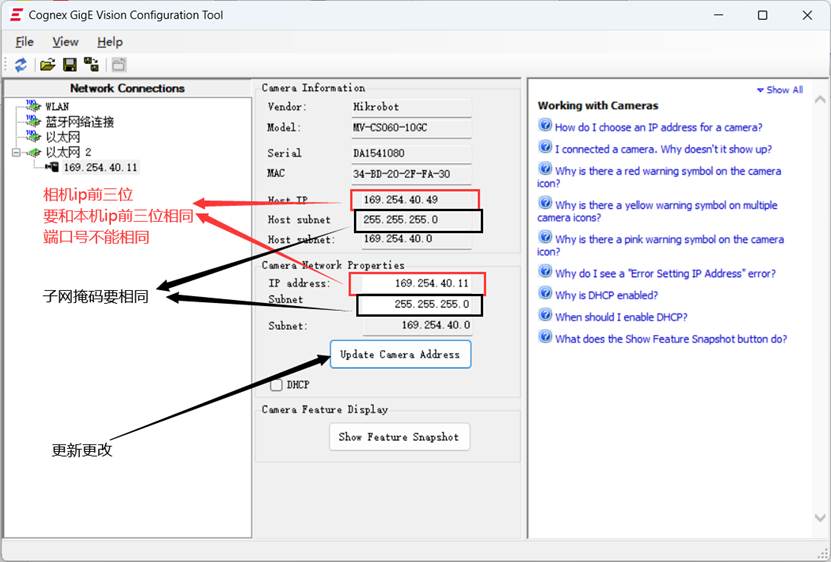Click help icon beside 'Error Setting IP Address' question

click(545, 271)
